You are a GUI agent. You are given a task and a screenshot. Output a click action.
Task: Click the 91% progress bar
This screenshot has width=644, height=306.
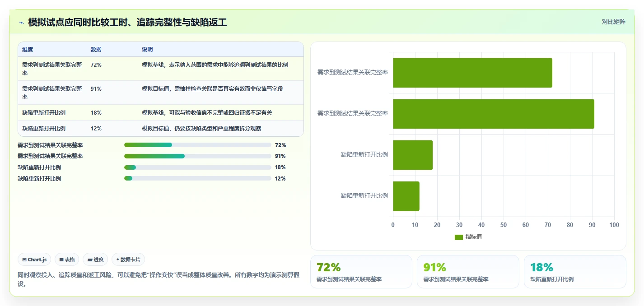click(x=197, y=156)
